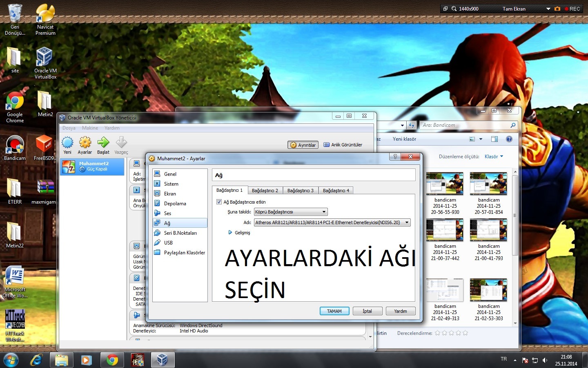This screenshot has width=588, height=368.
Task: Click Yeni klasör in Explorer toolbar
Action: 404,139
